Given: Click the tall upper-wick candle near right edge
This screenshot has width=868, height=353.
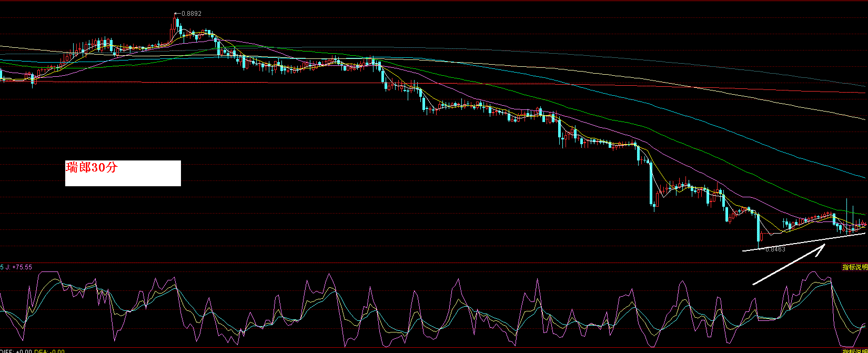Looking at the screenshot, I should [846, 213].
